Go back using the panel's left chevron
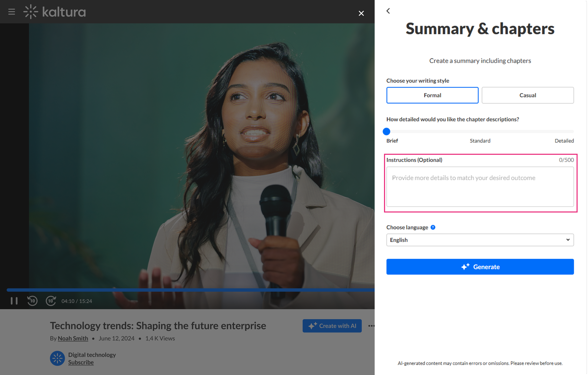This screenshot has height=375, width=588. (x=388, y=11)
